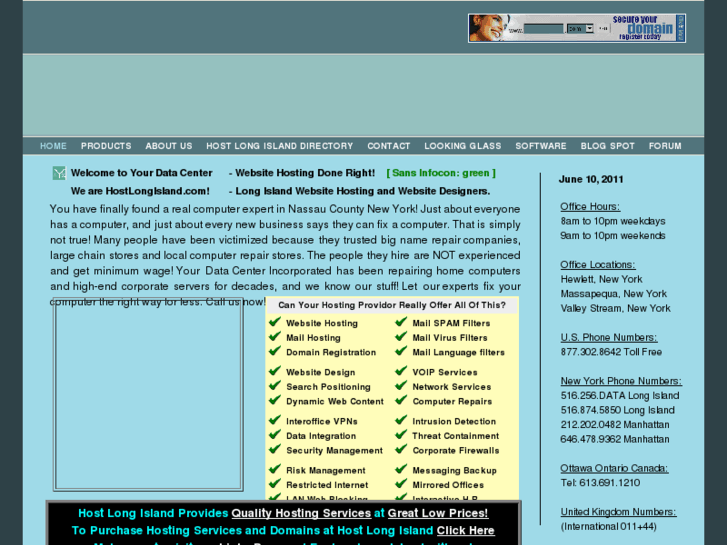Open the SOFTWARE menu item
The height and width of the screenshot is (545, 727).
point(541,146)
